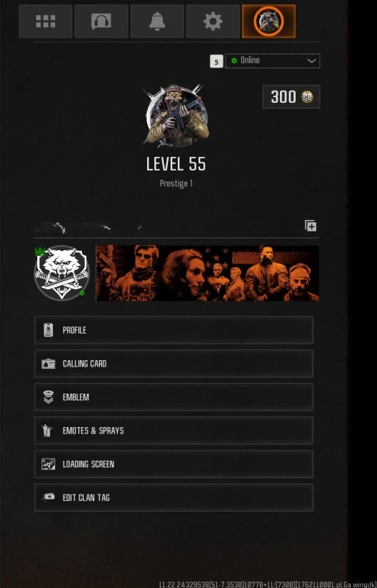
Task: Open the 300 COD Points balance
Action: [x=291, y=96]
